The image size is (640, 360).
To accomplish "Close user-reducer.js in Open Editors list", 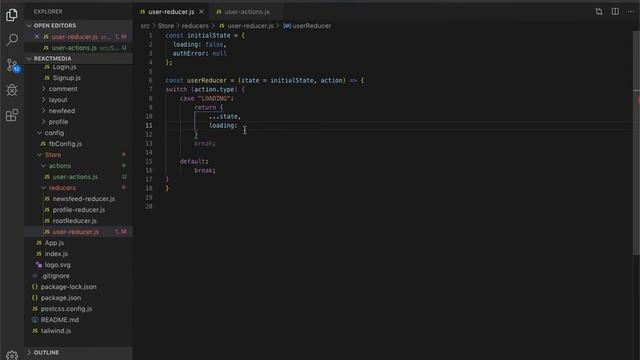I will click(37, 37).
